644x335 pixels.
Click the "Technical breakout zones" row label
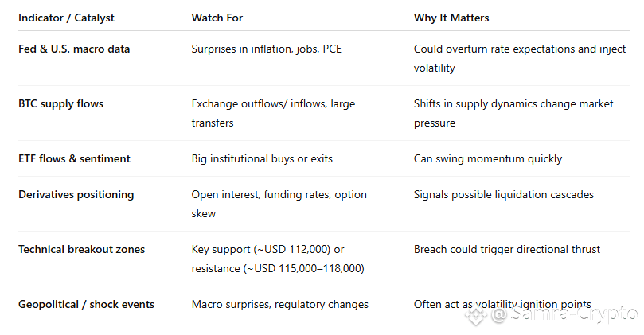point(81,249)
